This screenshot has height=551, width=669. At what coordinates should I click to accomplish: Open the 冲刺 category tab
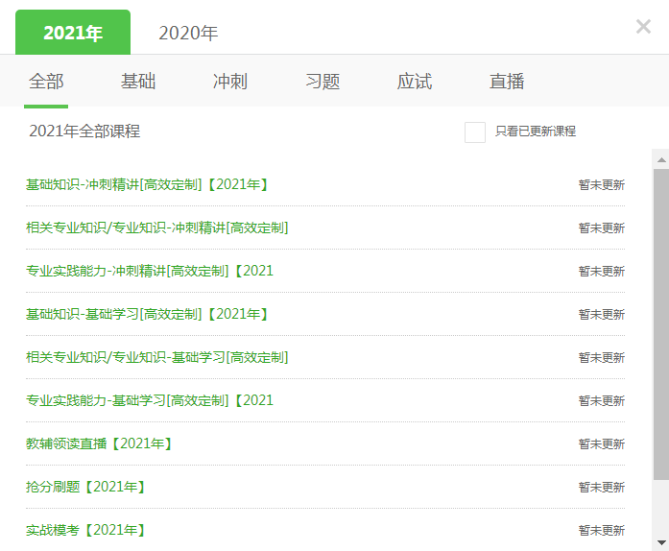[x=230, y=82]
